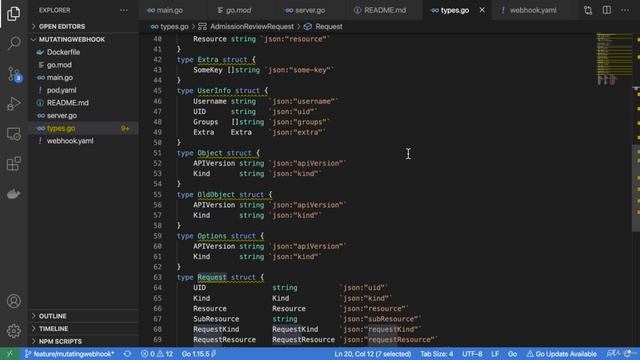Select types.go in the explorer
The image size is (640, 360).
point(83,128)
